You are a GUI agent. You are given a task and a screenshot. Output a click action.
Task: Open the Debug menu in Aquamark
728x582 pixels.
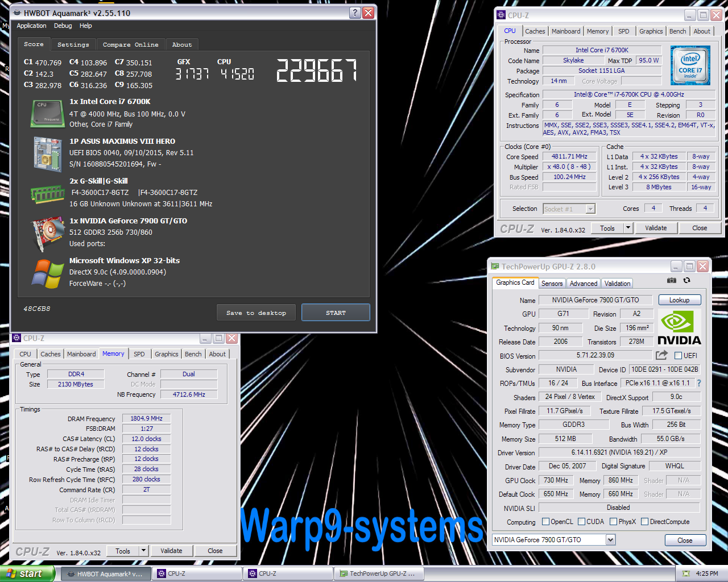(63, 26)
